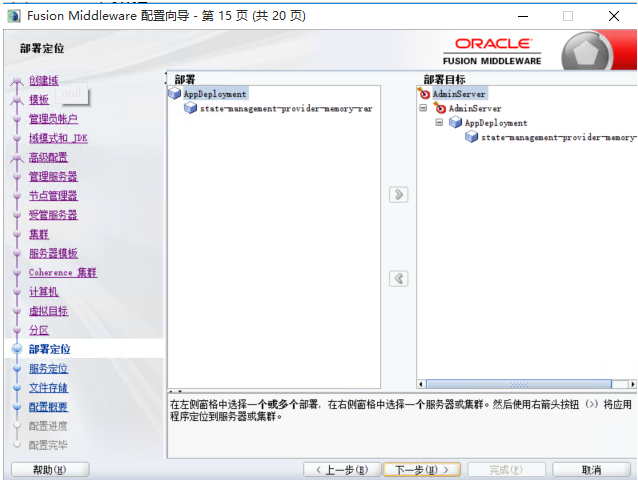Go to the 创建域 step
The image size is (638, 482).
[44, 81]
